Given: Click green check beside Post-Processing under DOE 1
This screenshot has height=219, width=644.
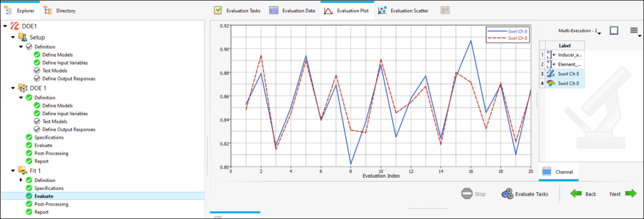Looking at the screenshot, I should 29,153.
